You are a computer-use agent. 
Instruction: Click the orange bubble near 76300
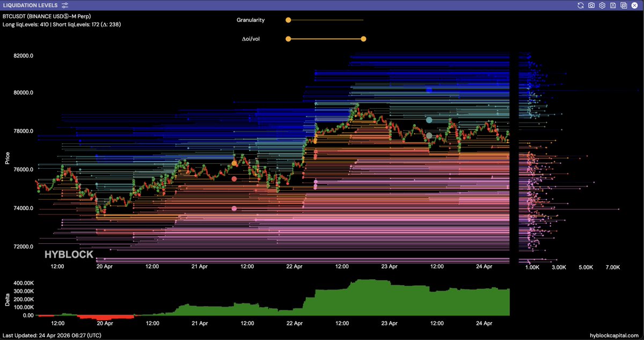pos(234,163)
